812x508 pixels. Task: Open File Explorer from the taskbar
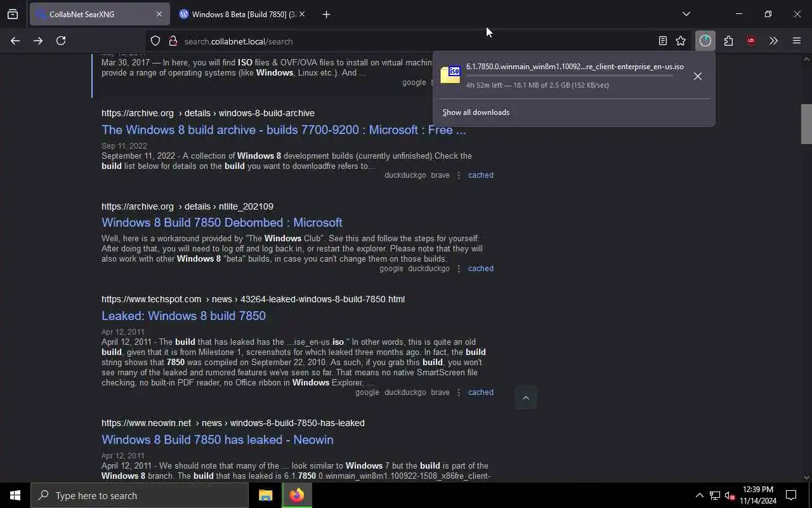tap(265, 495)
